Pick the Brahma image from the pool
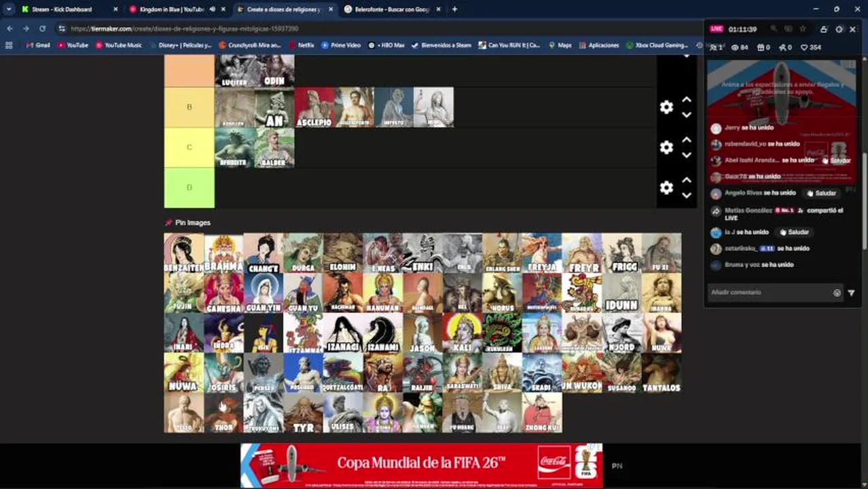Screen dimensions: 868x489 point(223,253)
